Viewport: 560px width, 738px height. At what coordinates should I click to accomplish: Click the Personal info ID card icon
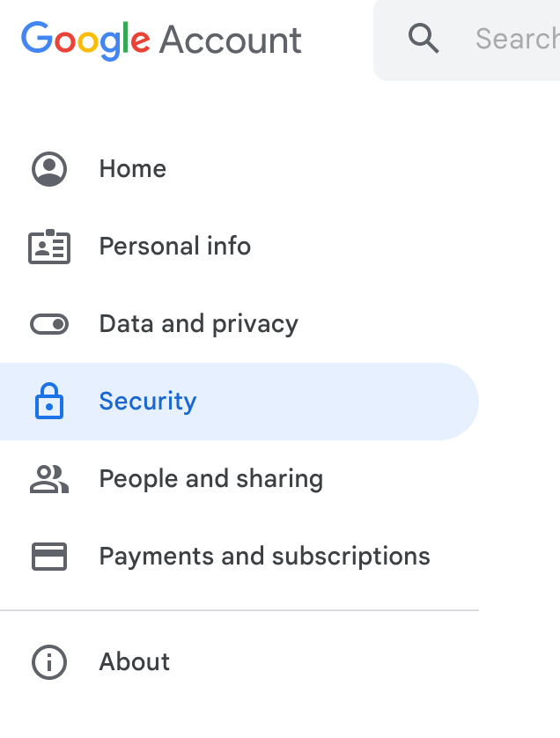click(49, 247)
